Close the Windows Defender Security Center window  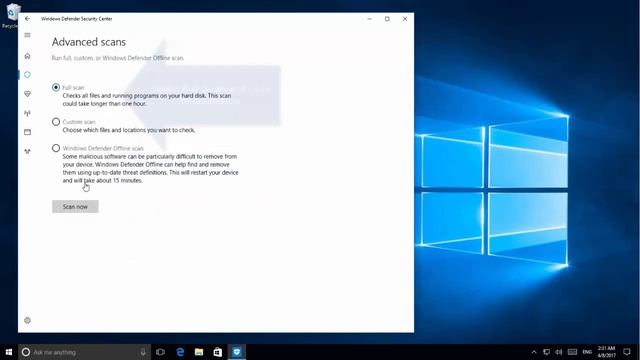(405, 19)
